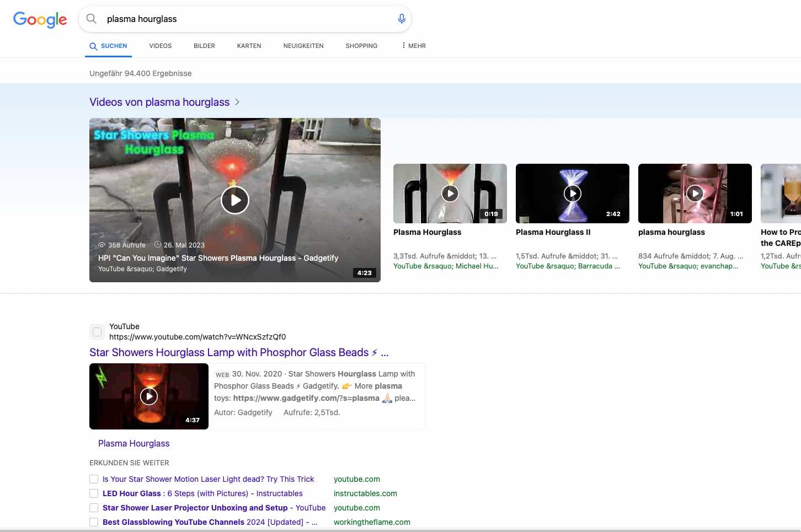
Task: Click the blue 'Plasma Hourglass' link
Action: tap(134, 443)
